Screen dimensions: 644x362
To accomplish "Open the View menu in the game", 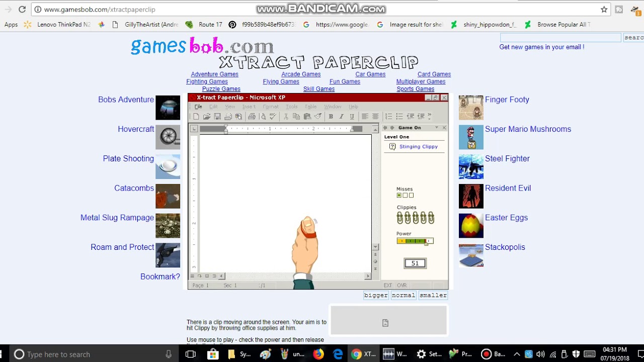I will pos(230,107).
